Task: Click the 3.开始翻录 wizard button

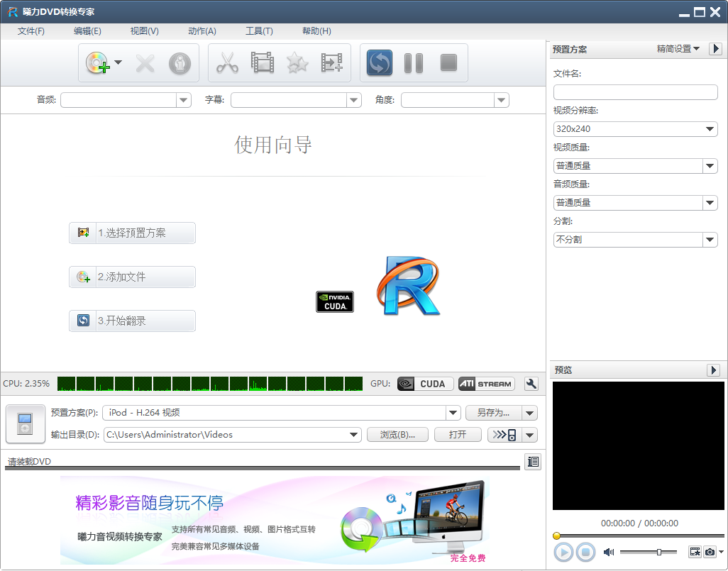Action: coord(132,321)
